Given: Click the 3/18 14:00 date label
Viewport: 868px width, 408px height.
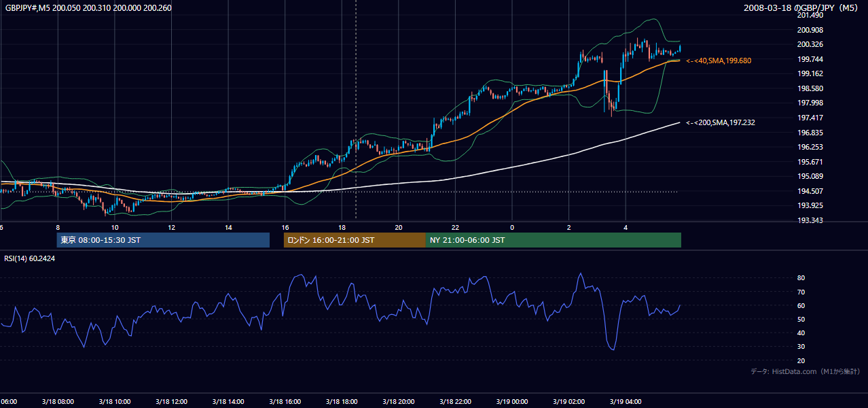Looking at the screenshot, I should coord(228,402).
